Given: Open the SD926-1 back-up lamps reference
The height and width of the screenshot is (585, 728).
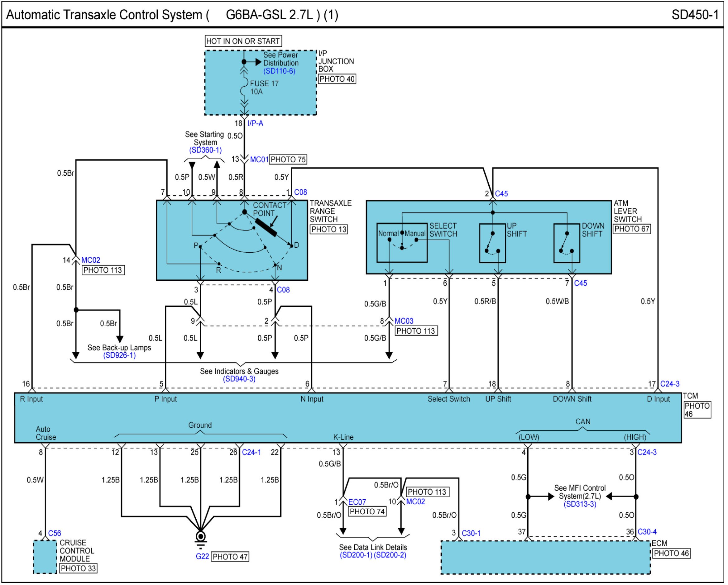Looking at the screenshot, I should tap(119, 355).
